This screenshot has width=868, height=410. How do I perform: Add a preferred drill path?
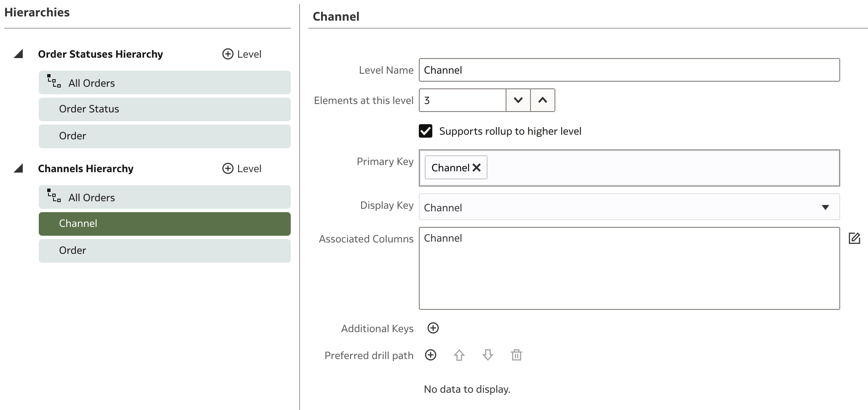(431, 355)
